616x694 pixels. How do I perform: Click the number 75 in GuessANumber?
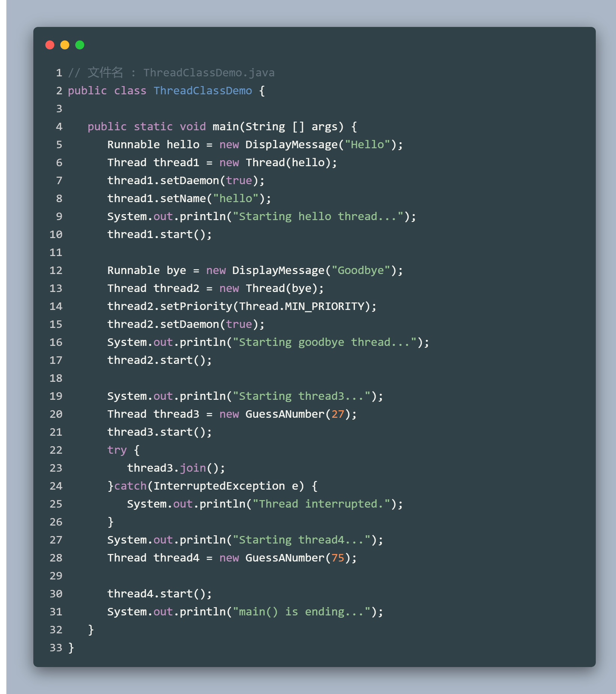(338, 558)
